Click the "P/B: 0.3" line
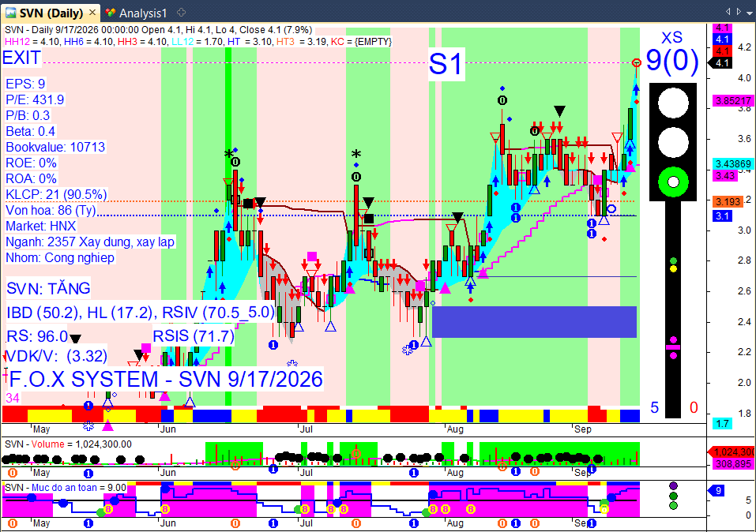 (28, 116)
